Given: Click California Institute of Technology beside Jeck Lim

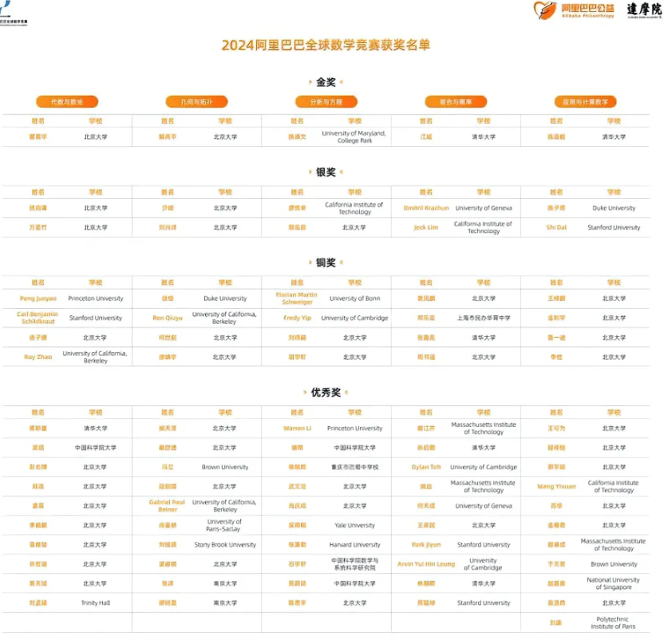Looking at the screenshot, I should tap(483, 227).
